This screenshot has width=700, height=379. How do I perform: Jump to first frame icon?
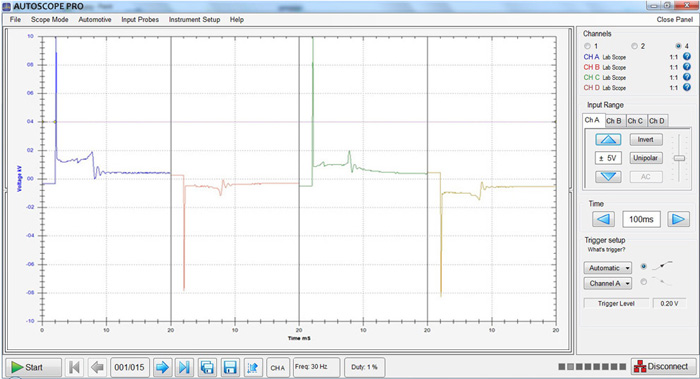pyautogui.click(x=74, y=367)
